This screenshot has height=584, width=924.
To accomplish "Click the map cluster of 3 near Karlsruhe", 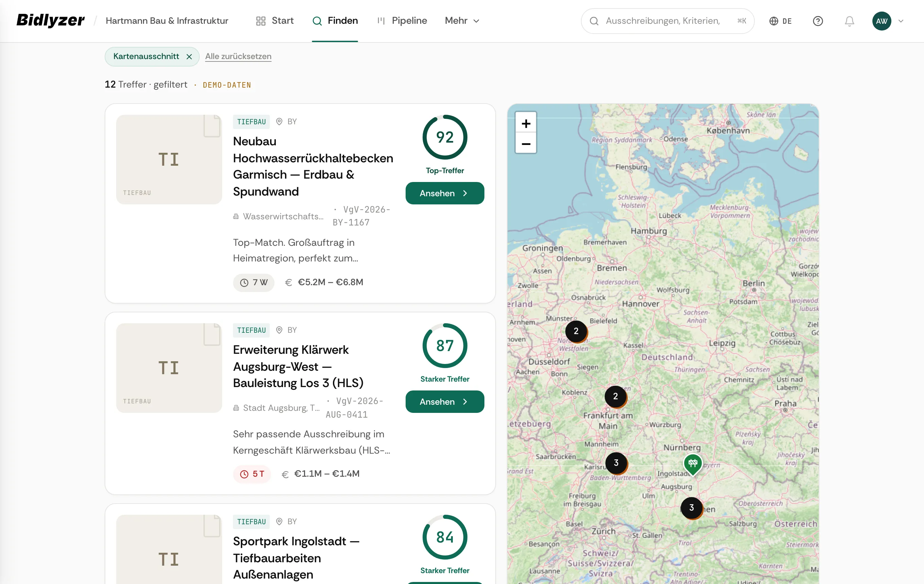I will pos(616,462).
